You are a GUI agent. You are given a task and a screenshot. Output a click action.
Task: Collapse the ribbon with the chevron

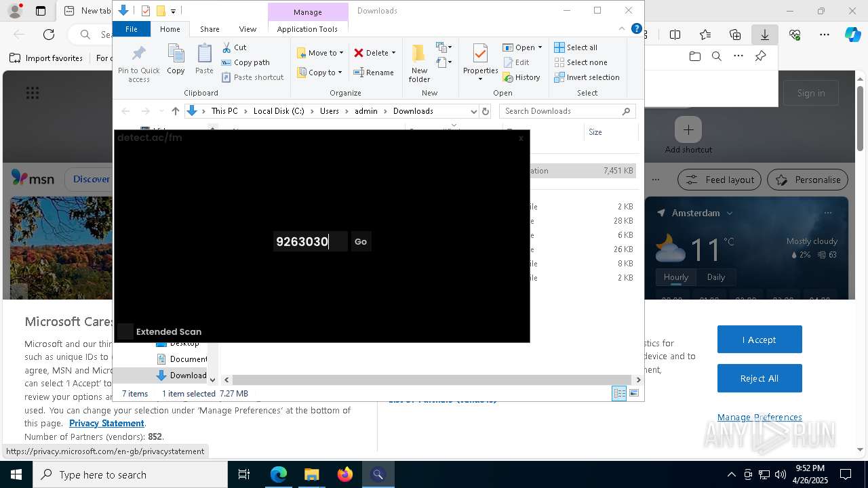point(621,28)
